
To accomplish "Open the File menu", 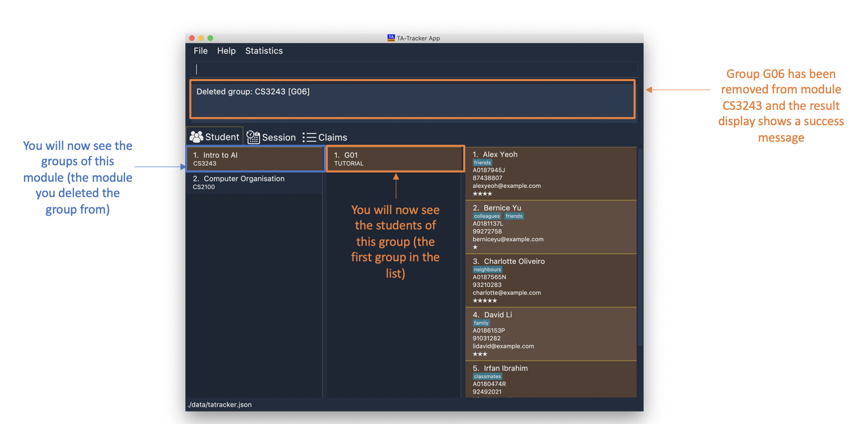I will tap(201, 51).
